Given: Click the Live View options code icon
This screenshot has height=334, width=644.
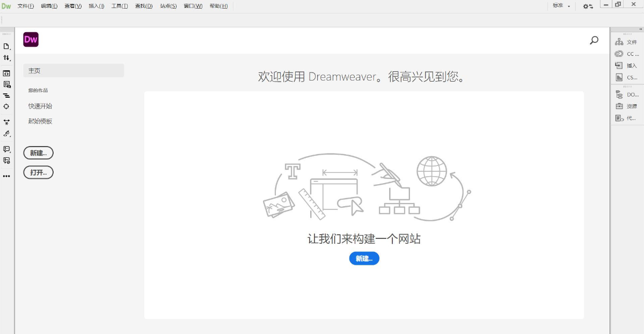Looking at the screenshot, I should pos(6,73).
